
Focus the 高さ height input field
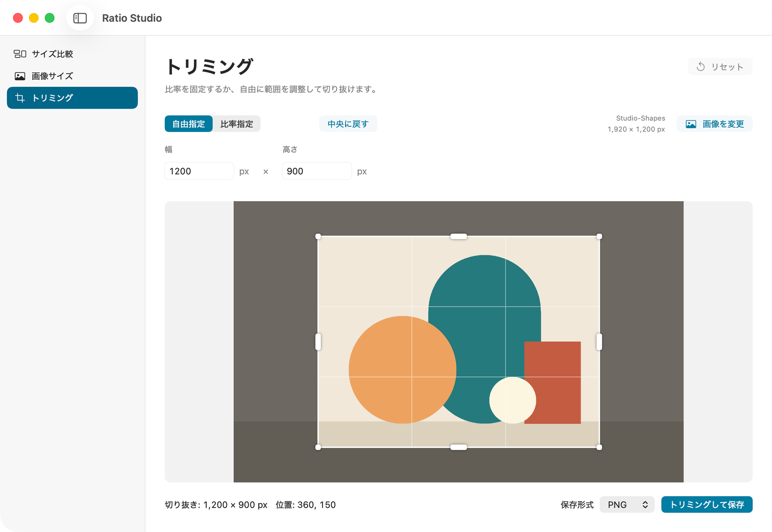click(317, 171)
